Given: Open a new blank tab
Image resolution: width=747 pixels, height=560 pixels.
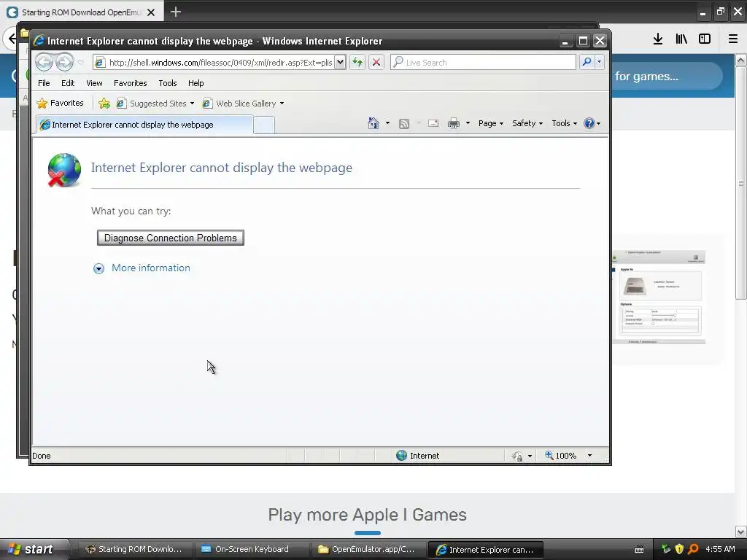Looking at the screenshot, I should (x=264, y=125).
